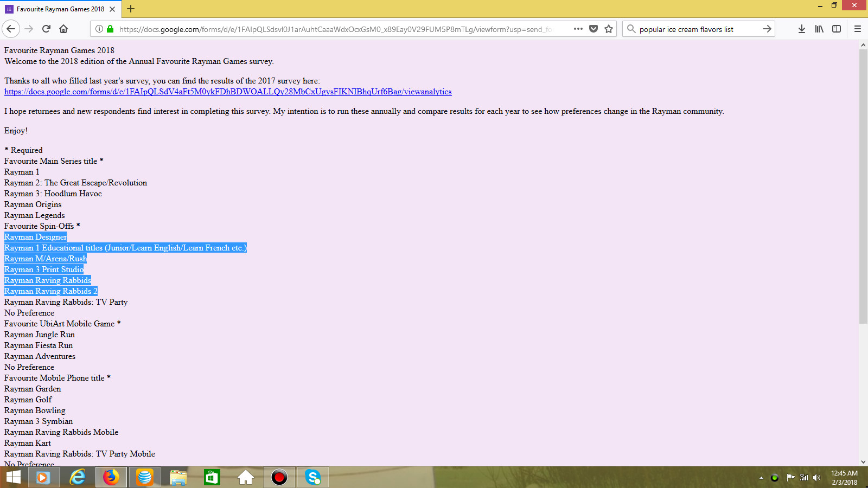The image size is (868, 488).
Task: Open the Action Center flag icon
Action: pyautogui.click(x=790, y=478)
